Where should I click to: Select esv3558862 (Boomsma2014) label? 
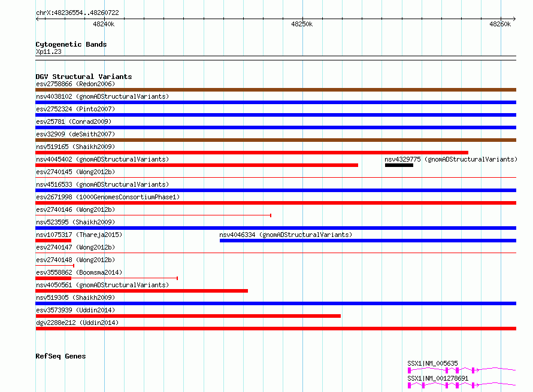point(79,272)
